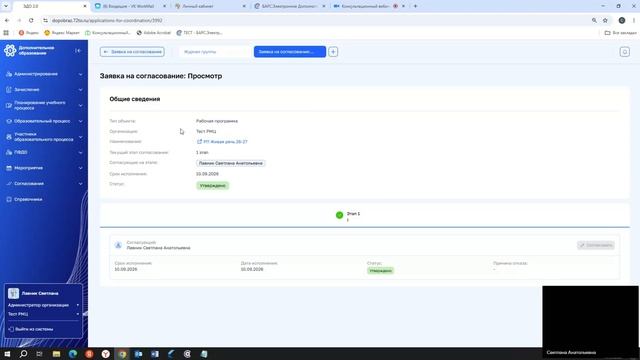Expand the Мероприятия menu chevron

pos(80,168)
